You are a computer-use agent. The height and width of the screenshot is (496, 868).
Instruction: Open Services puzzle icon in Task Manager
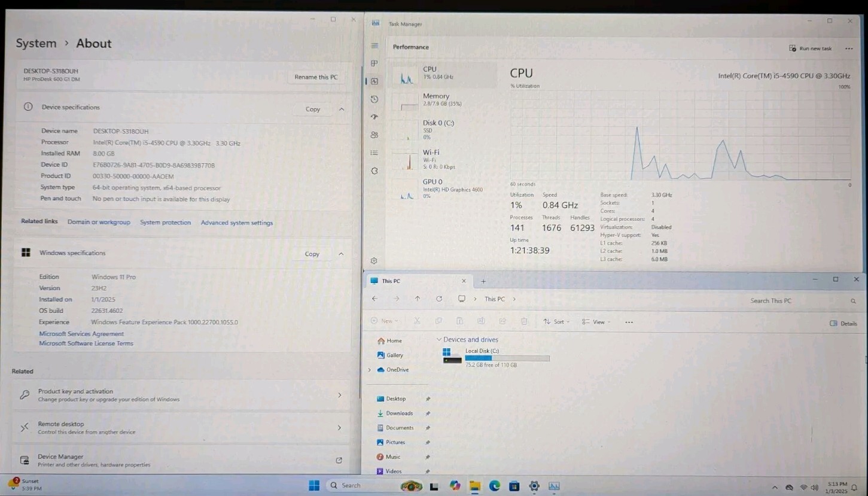click(x=374, y=171)
